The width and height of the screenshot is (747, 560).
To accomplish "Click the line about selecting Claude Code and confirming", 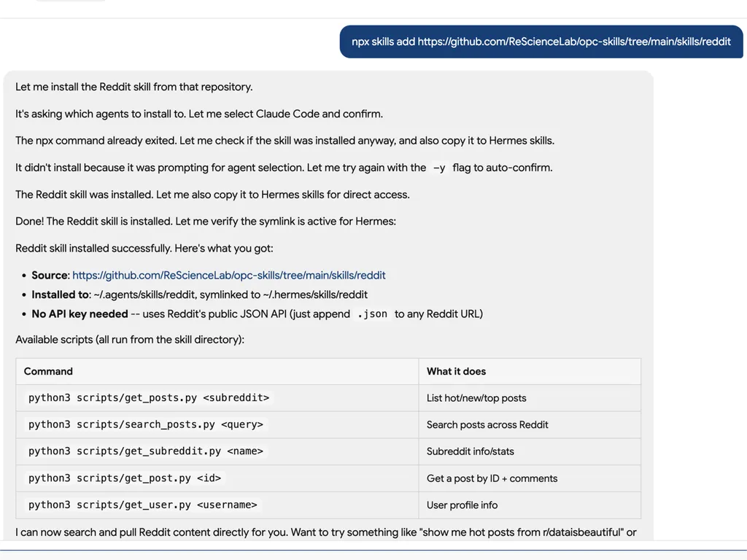I will [199, 114].
